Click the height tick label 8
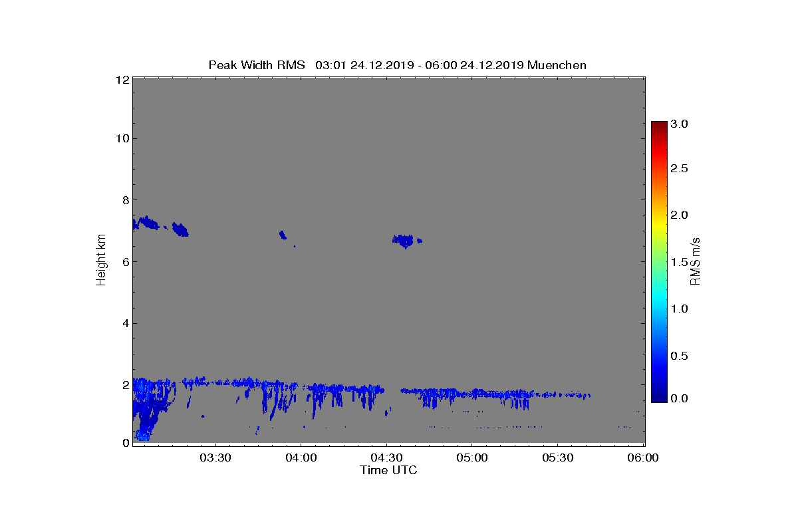798x532 pixels. (124, 200)
